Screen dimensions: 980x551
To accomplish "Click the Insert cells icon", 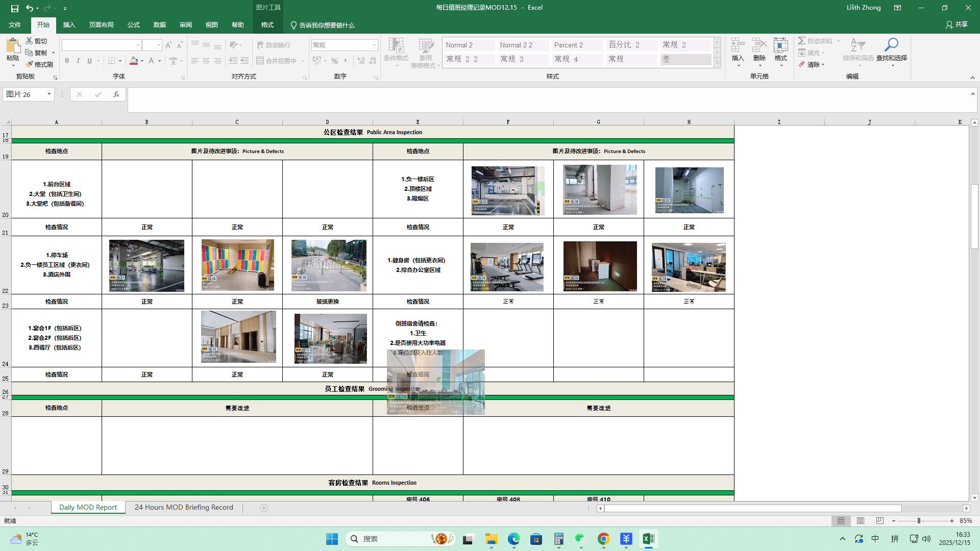I will point(738,45).
